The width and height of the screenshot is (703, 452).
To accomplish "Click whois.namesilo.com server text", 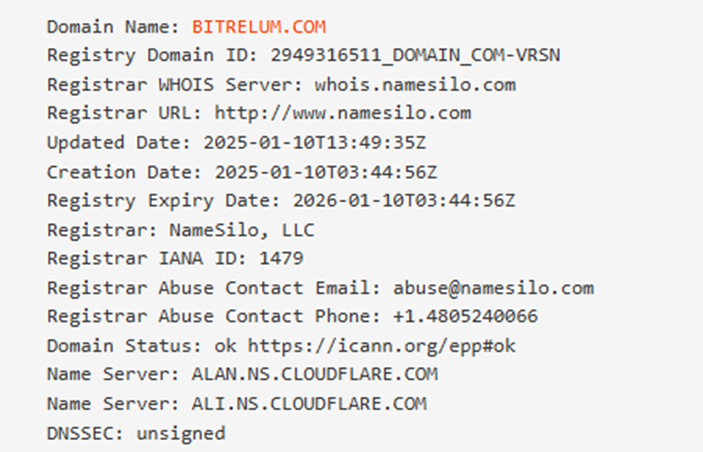I will [415, 85].
